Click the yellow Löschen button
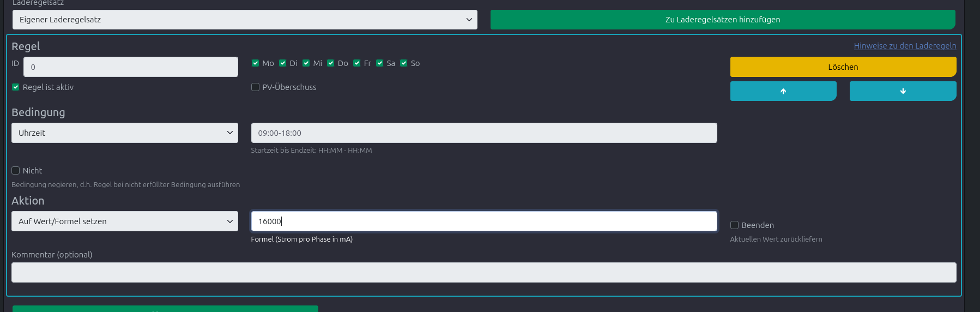The height and width of the screenshot is (312, 980). (843, 67)
